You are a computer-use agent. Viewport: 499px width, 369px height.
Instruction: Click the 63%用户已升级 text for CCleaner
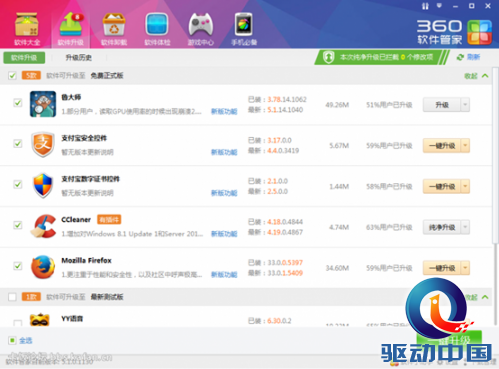pos(389,227)
